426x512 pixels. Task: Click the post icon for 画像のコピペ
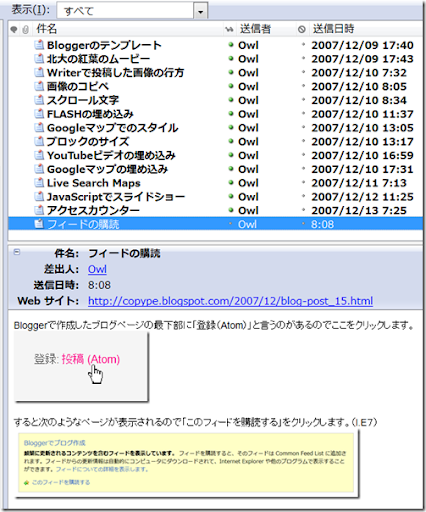(39, 86)
